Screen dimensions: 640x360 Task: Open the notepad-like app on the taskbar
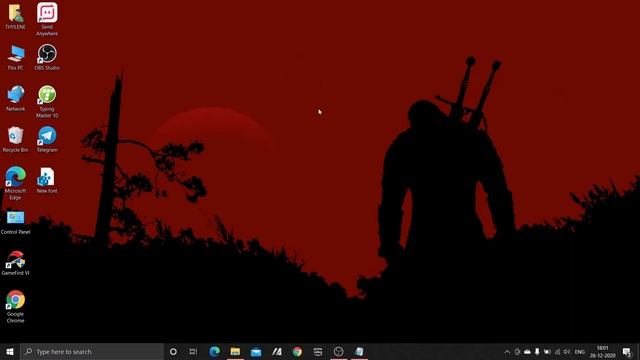pyautogui.click(x=359, y=351)
